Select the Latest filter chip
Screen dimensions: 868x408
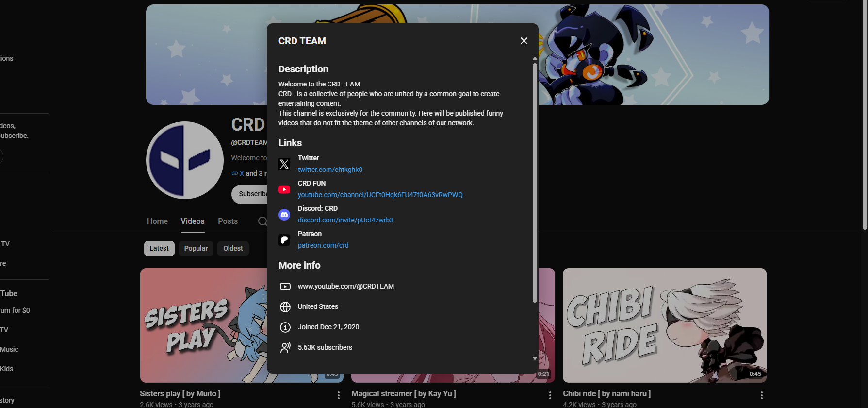[159, 249]
